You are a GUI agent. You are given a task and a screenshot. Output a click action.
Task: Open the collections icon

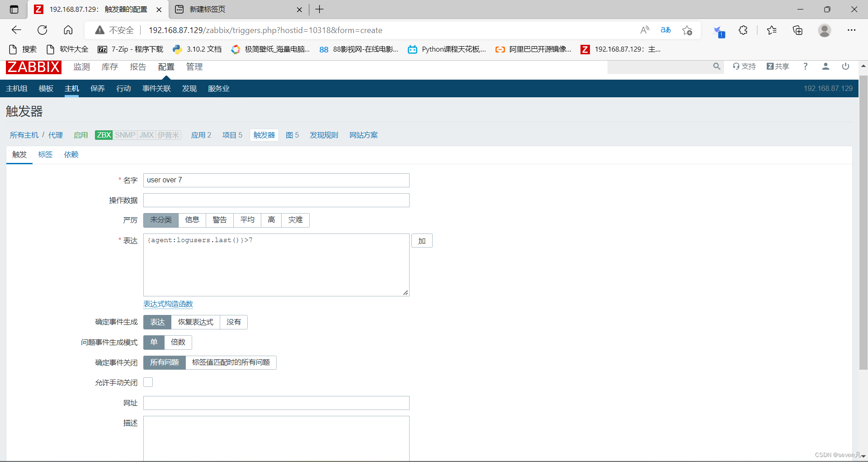(x=798, y=30)
